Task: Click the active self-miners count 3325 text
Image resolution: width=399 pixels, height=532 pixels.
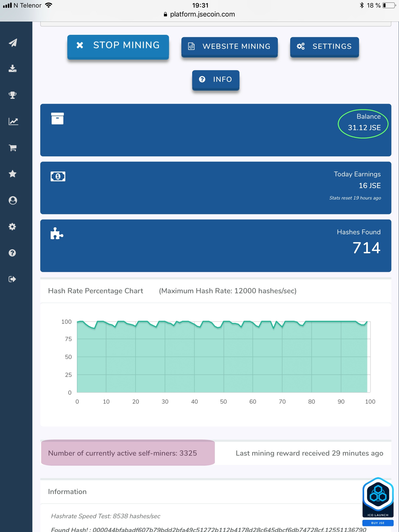Action: tap(123, 453)
